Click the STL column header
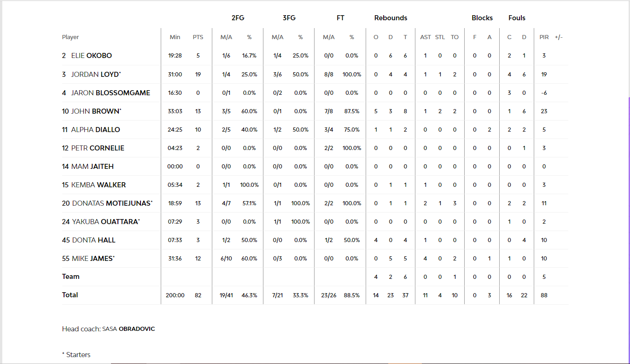 tap(440, 37)
